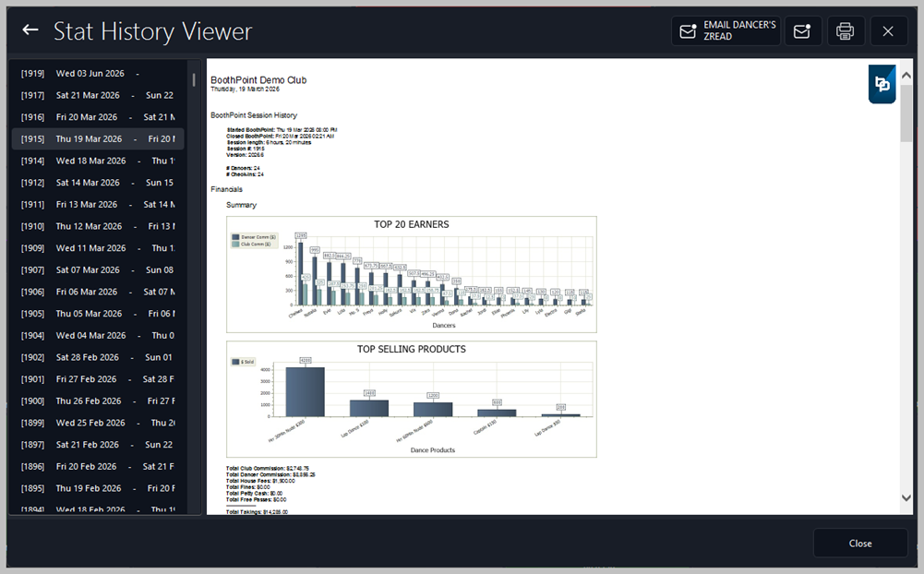Select session [1896] Fri 20 Feb 2026
This screenshot has height=574, width=924.
[98, 466]
